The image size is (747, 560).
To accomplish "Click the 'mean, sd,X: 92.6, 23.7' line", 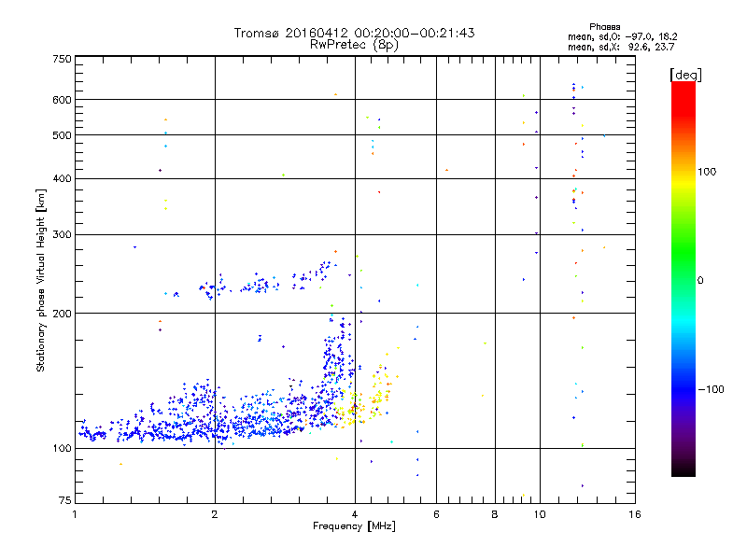I will (621, 47).
